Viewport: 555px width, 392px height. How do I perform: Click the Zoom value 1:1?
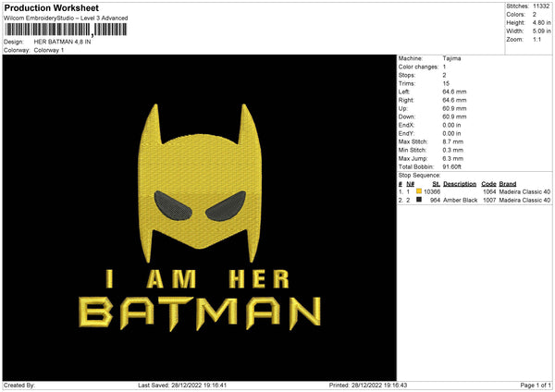tap(536, 39)
